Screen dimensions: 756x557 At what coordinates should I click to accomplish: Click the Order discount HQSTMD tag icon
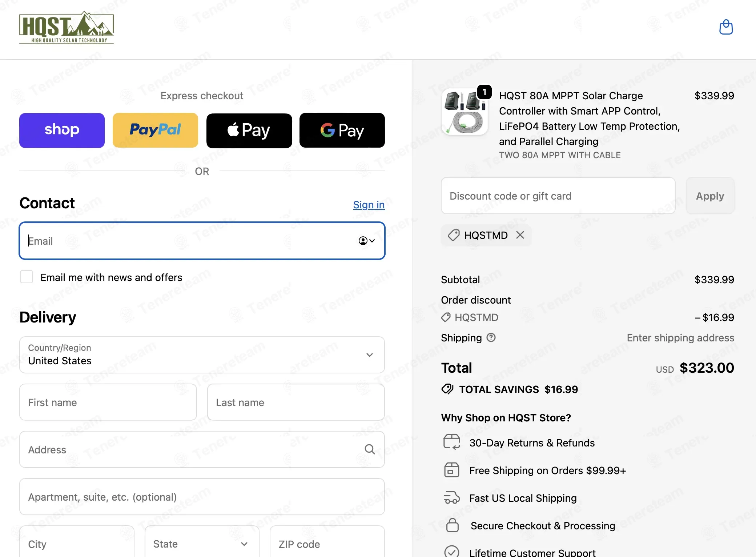[446, 317]
